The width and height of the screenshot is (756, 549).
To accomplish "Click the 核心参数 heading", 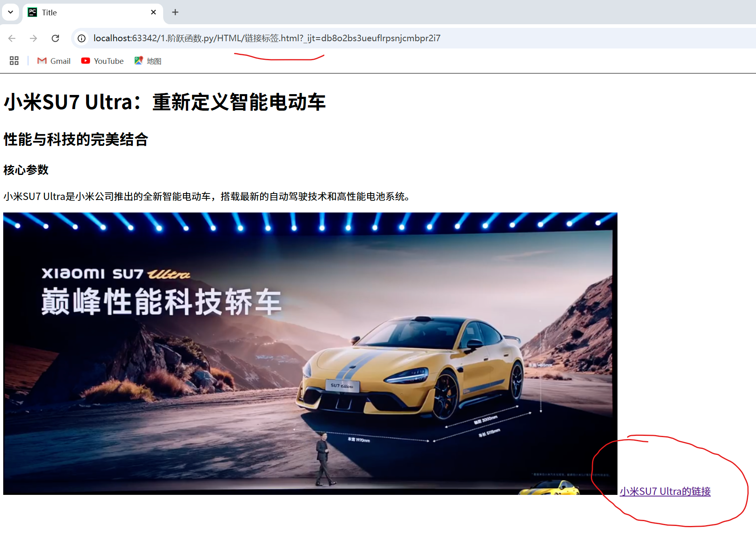I will click(x=26, y=170).
